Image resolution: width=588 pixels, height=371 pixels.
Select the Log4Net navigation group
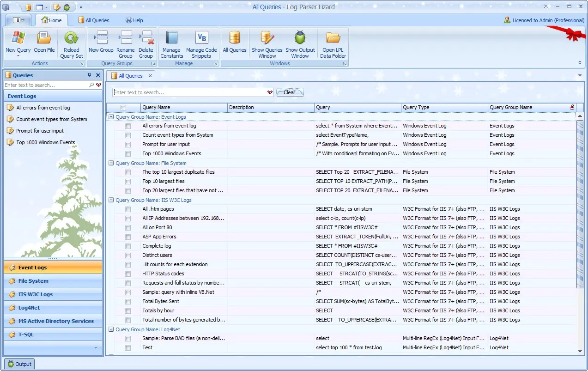point(53,308)
